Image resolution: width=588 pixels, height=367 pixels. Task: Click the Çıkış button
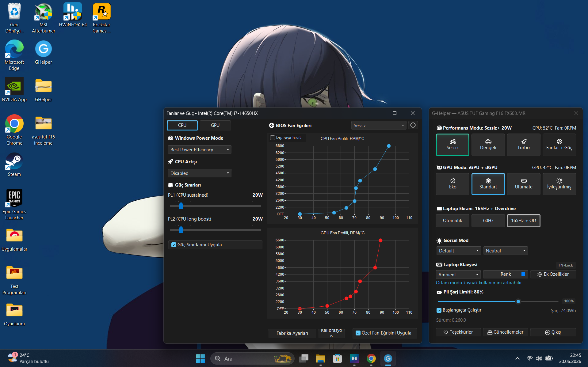553,332
